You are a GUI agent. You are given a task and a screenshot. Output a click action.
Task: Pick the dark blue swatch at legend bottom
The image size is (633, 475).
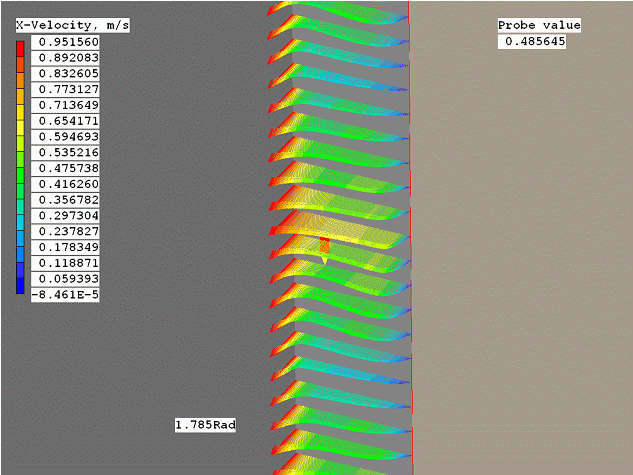coord(21,288)
